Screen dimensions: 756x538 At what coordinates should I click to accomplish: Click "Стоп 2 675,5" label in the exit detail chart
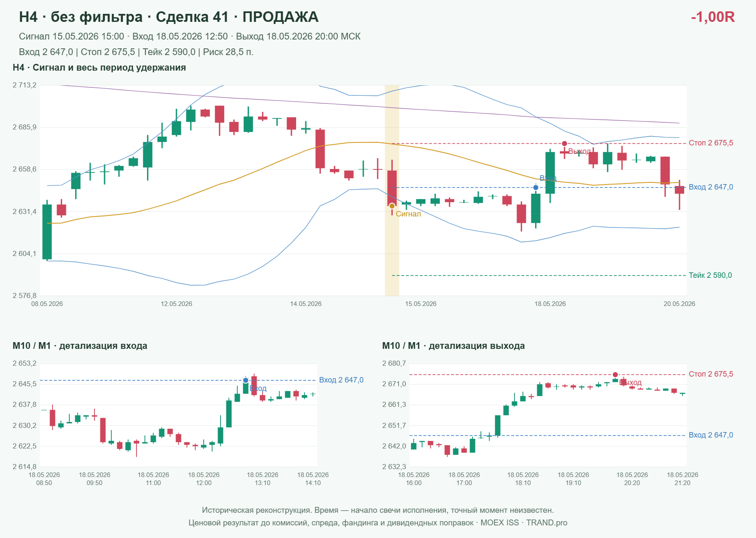pyautogui.click(x=711, y=374)
